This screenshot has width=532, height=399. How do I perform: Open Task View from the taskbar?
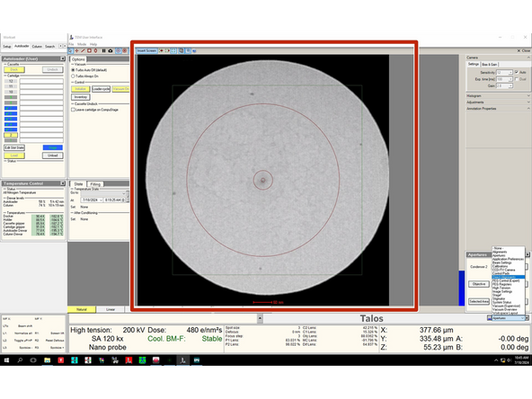(x=33, y=360)
